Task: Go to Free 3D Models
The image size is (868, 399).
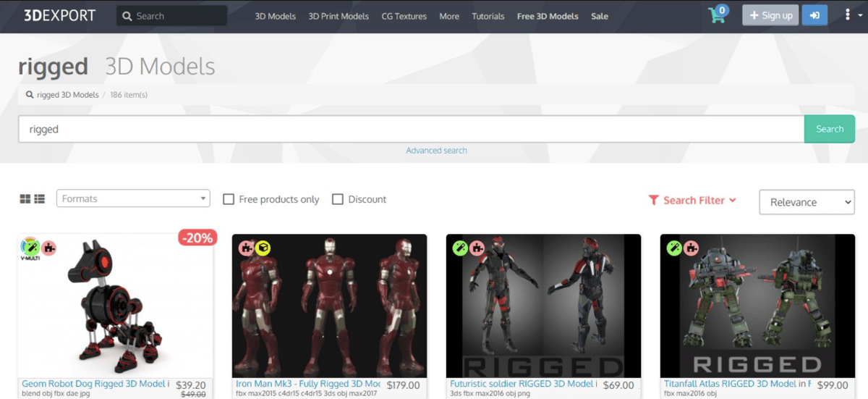Action: pyautogui.click(x=548, y=16)
